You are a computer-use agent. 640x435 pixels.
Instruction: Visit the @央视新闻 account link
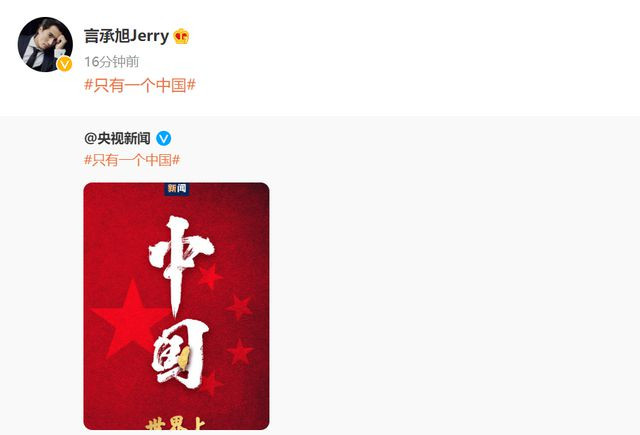(x=117, y=138)
